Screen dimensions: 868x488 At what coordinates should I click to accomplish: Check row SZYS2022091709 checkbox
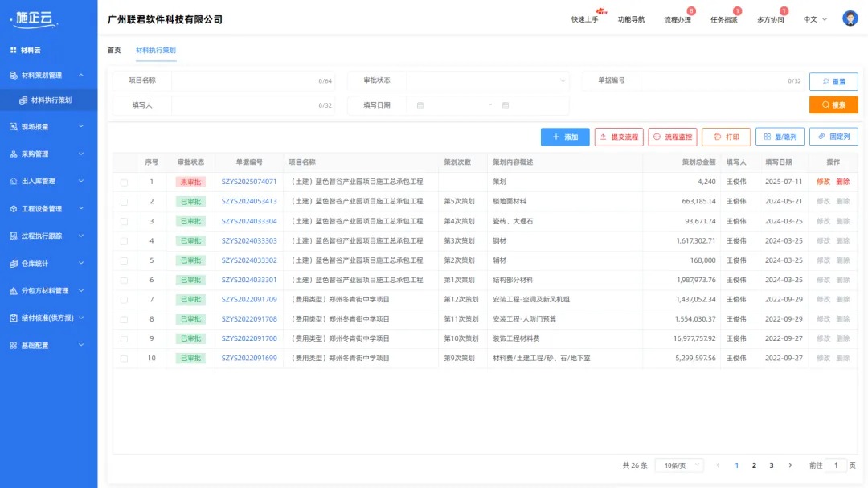tap(124, 300)
